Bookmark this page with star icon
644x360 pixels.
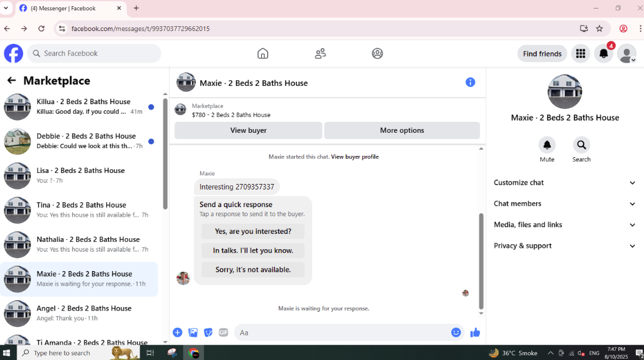click(599, 28)
